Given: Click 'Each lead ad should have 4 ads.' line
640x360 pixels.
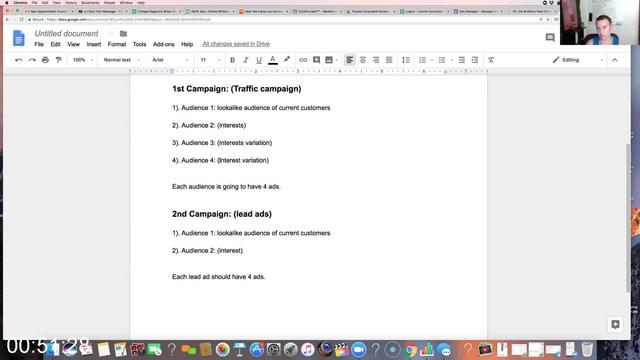Looking at the screenshot, I should (218, 277).
